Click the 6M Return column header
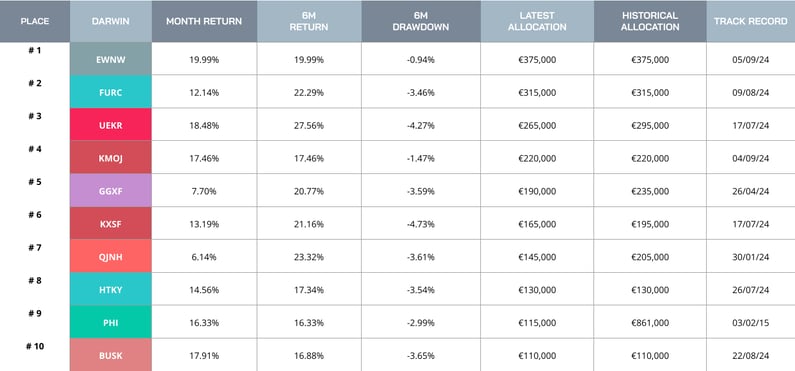The height and width of the screenshot is (371, 795). (309, 21)
